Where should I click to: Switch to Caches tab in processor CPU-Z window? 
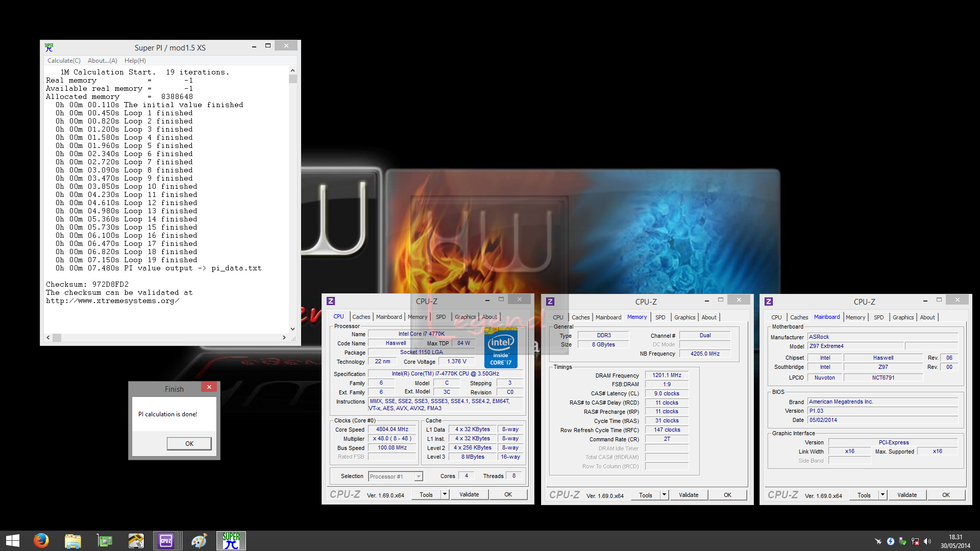pyautogui.click(x=361, y=317)
